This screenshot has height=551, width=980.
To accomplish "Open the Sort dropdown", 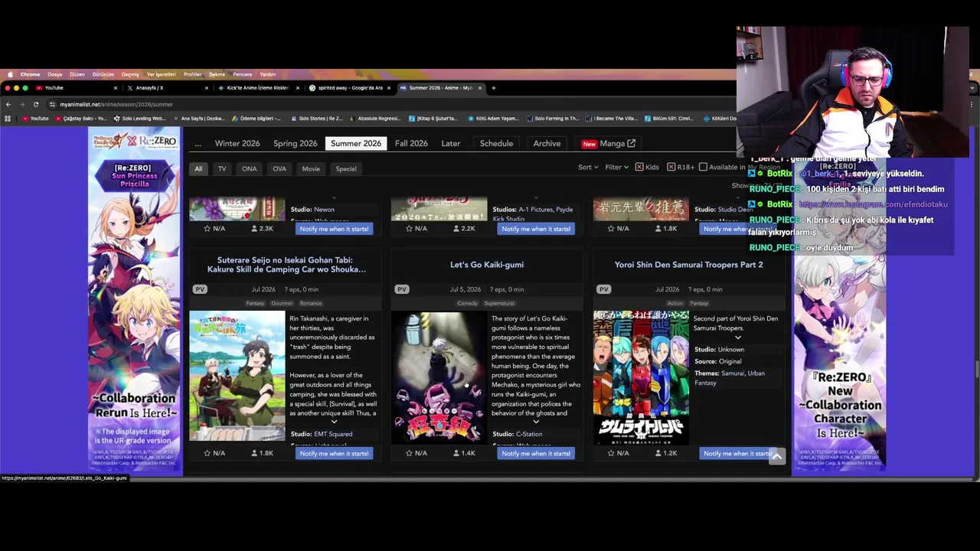I will coord(588,167).
